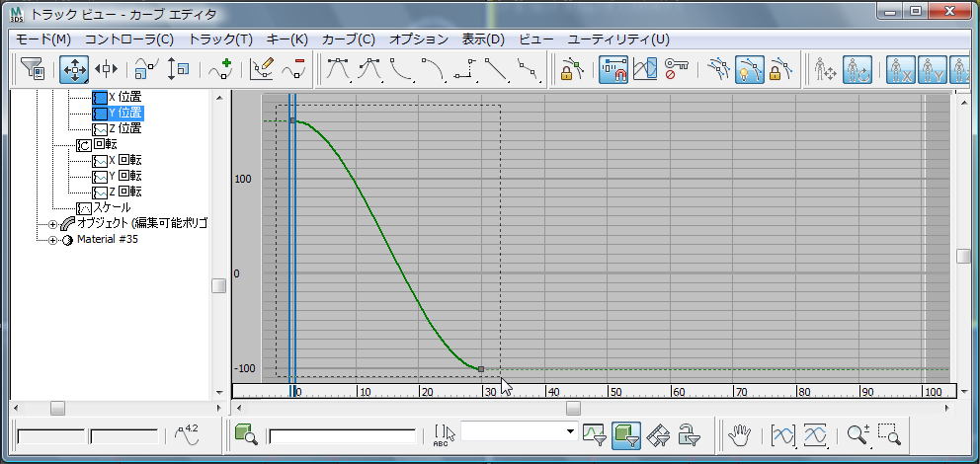Select the スケール track
The image size is (980, 464).
coord(112,207)
